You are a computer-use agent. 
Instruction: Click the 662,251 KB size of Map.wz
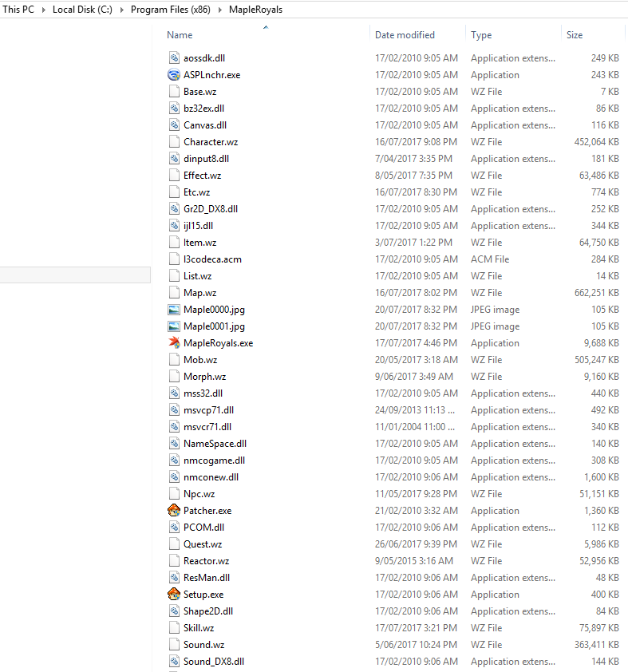(x=596, y=293)
